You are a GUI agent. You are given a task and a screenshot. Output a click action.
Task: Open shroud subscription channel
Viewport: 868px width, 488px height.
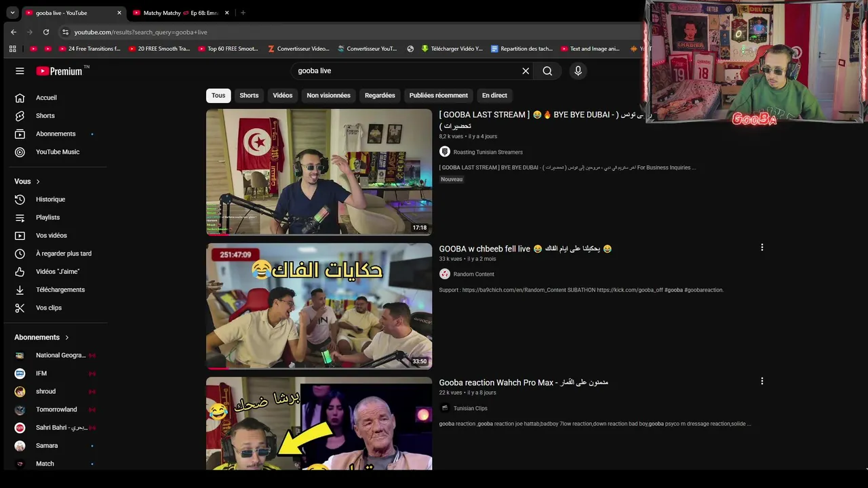click(x=54, y=392)
